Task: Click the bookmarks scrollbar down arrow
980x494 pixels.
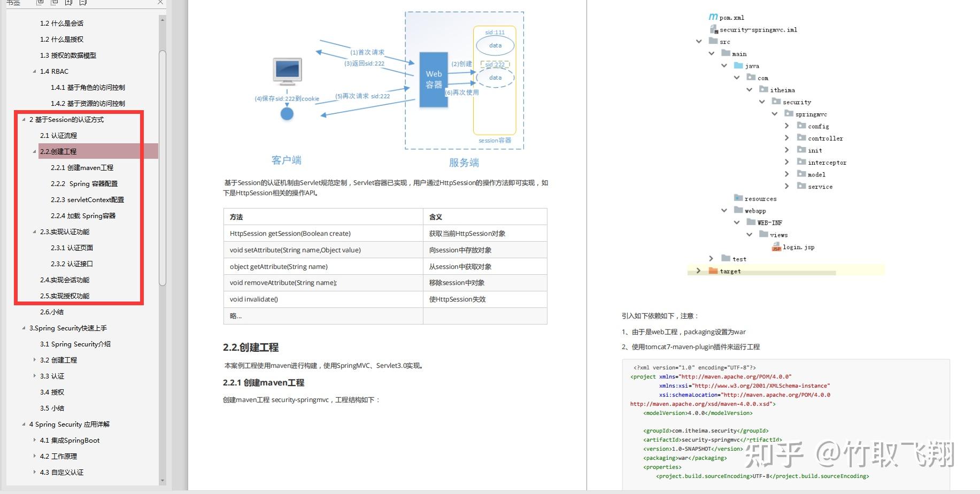Action: pyautogui.click(x=163, y=481)
